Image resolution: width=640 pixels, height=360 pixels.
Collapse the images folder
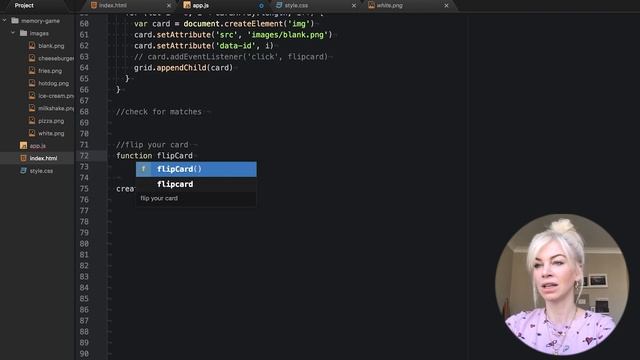pos(13,33)
